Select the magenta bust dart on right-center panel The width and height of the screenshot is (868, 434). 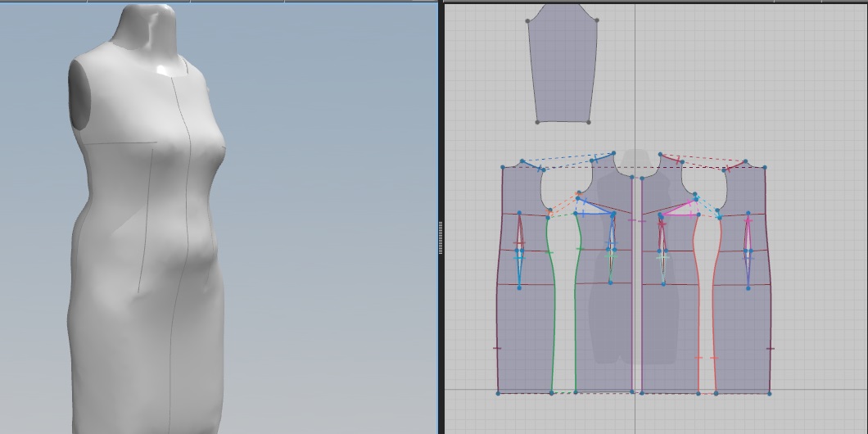pos(680,208)
